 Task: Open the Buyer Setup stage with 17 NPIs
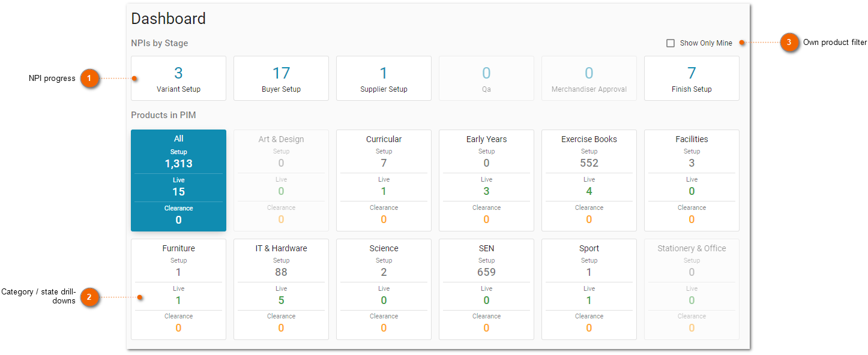(281, 79)
